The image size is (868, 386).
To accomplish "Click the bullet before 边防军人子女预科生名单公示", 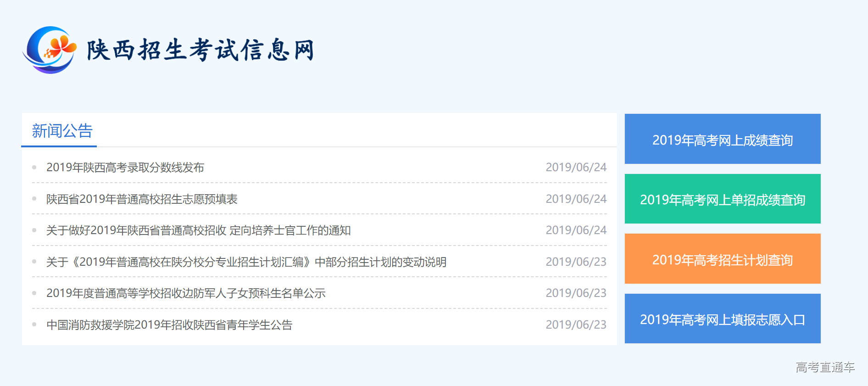I will click(34, 293).
